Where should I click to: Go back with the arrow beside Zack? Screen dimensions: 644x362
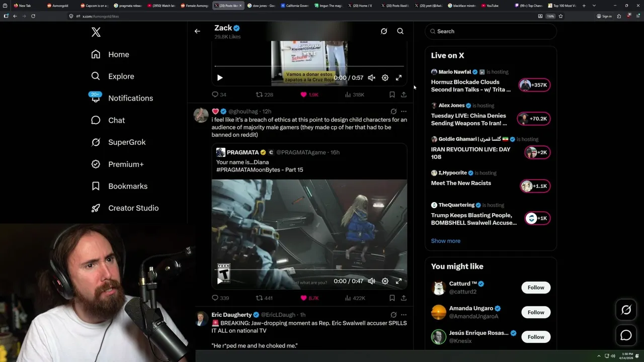point(197,31)
